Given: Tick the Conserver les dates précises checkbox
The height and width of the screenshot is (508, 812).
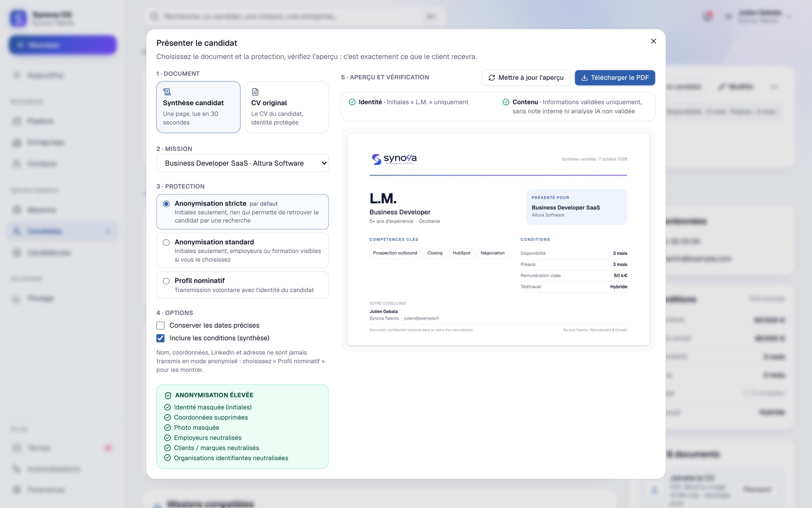Looking at the screenshot, I should tap(160, 326).
